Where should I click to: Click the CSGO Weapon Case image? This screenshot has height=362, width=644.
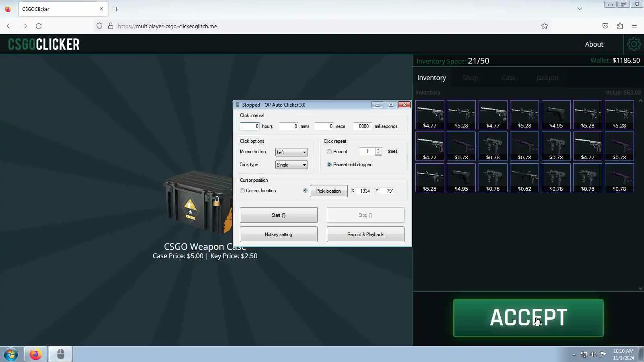[x=197, y=202]
